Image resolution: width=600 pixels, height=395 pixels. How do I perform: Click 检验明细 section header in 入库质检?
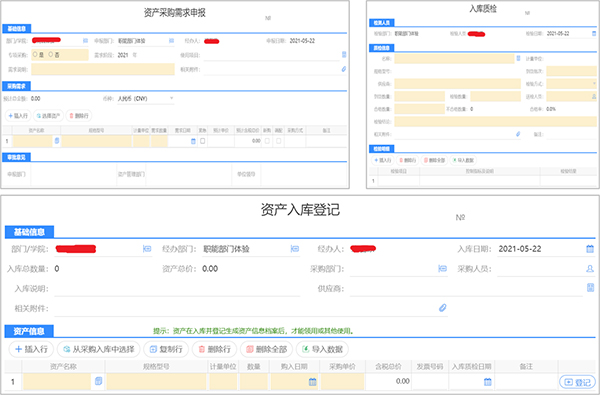click(382, 149)
